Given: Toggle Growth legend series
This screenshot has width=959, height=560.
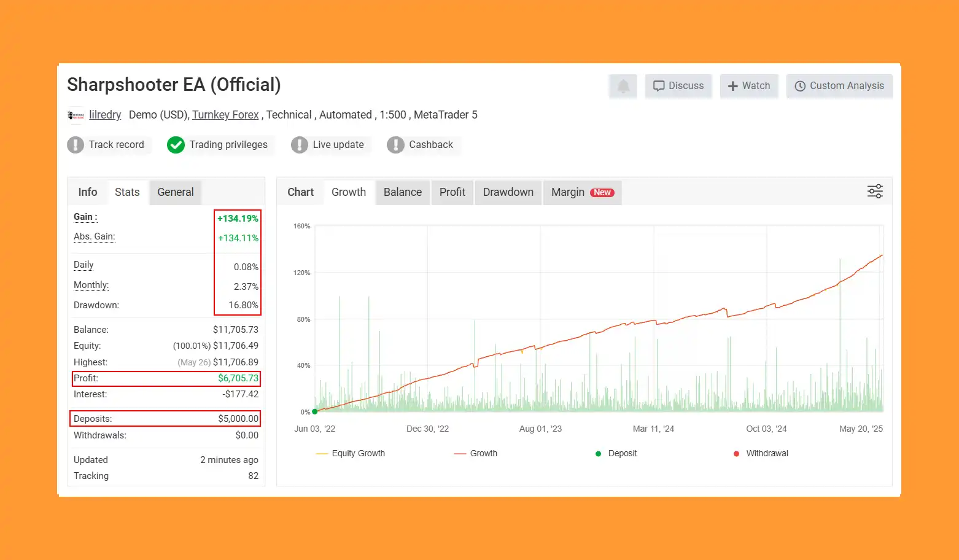Looking at the screenshot, I should [x=476, y=453].
